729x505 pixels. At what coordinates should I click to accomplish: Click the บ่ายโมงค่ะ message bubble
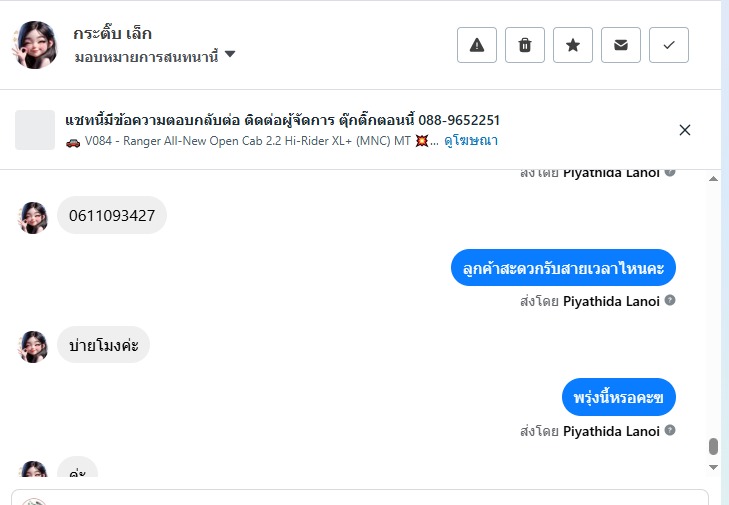(104, 345)
